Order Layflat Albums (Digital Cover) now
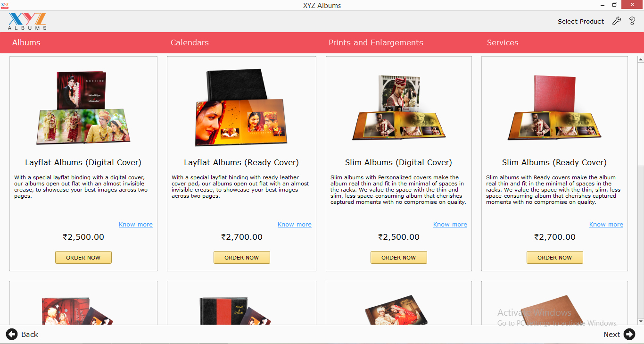This screenshot has width=644, height=344. pyautogui.click(x=83, y=258)
